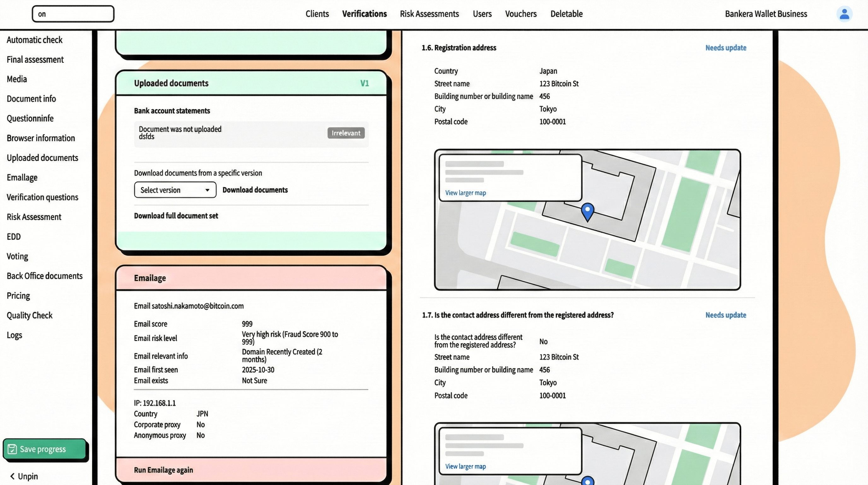The image size is (868, 485).
Task: Navigate to the Vouchers tab
Action: [x=521, y=14]
